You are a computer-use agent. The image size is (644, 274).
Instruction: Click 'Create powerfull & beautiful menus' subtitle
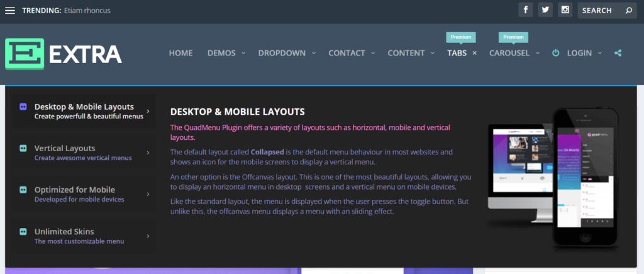(x=89, y=117)
